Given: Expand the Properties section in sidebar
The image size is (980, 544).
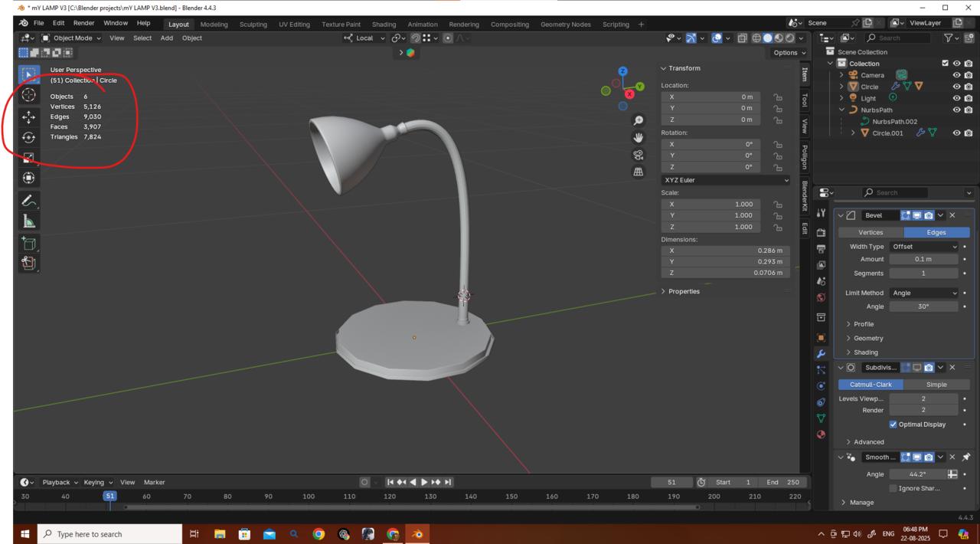Looking at the screenshot, I should (x=683, y=291).
